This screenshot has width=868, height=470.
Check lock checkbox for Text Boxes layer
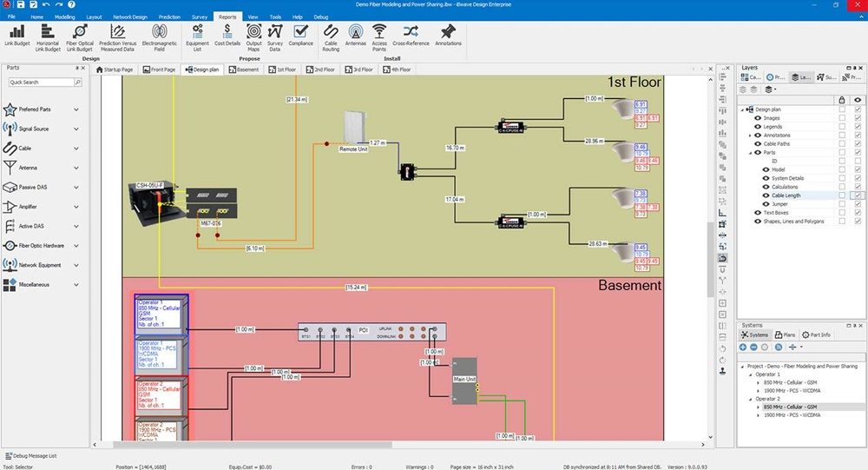(842, 212)
